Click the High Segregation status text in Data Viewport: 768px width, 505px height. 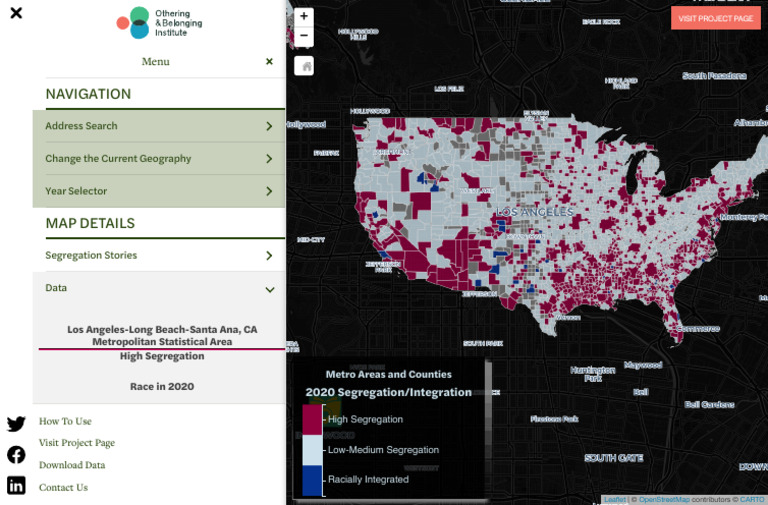pyautogui.click(x=162, y=356)
